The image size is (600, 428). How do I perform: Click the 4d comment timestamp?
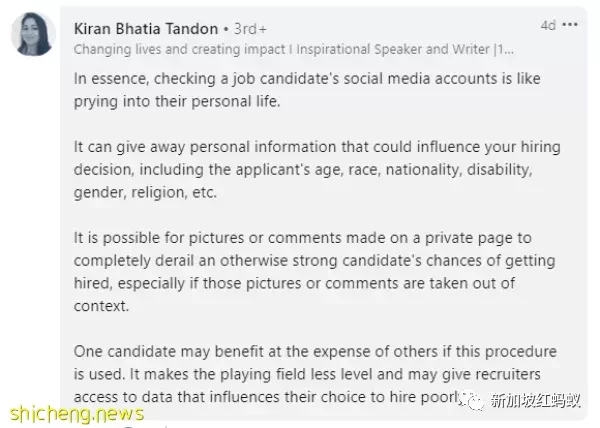tap(548, 25)
